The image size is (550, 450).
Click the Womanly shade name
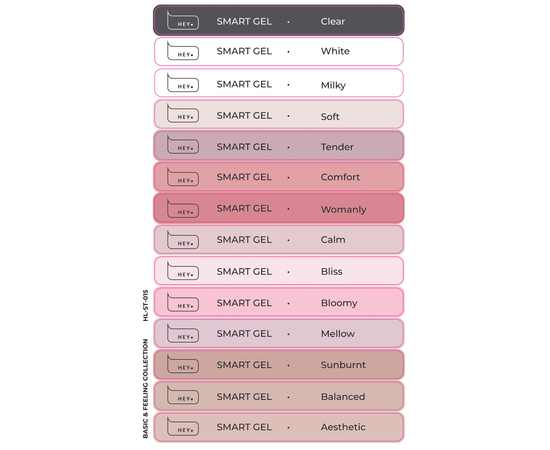(x=343, y=209)
